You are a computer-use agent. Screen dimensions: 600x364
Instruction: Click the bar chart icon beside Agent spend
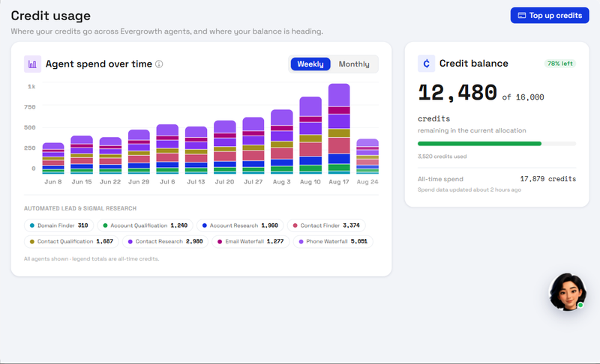tap(32, 64)
